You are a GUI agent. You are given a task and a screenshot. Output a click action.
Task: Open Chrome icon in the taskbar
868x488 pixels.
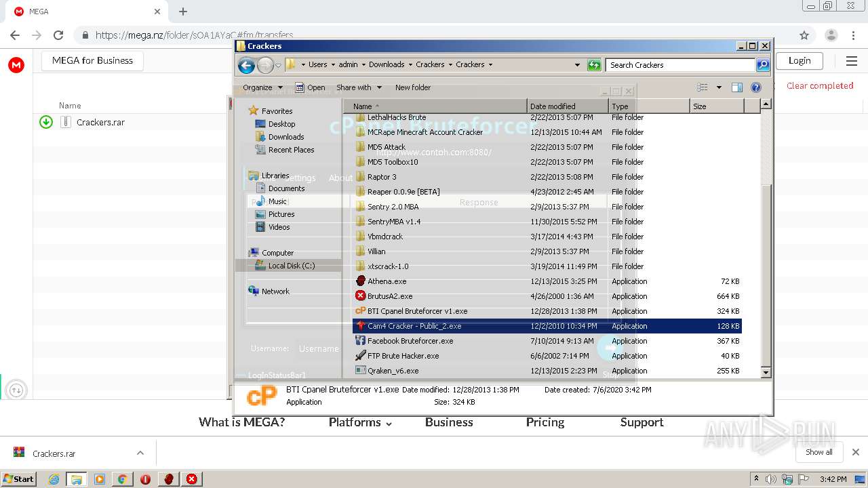(122, 479)
